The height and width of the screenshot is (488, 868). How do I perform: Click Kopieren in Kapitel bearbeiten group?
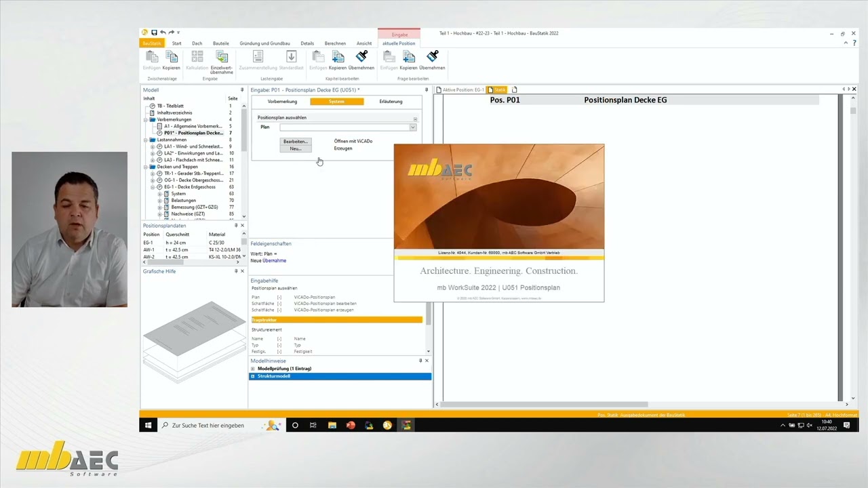(338, 60)
